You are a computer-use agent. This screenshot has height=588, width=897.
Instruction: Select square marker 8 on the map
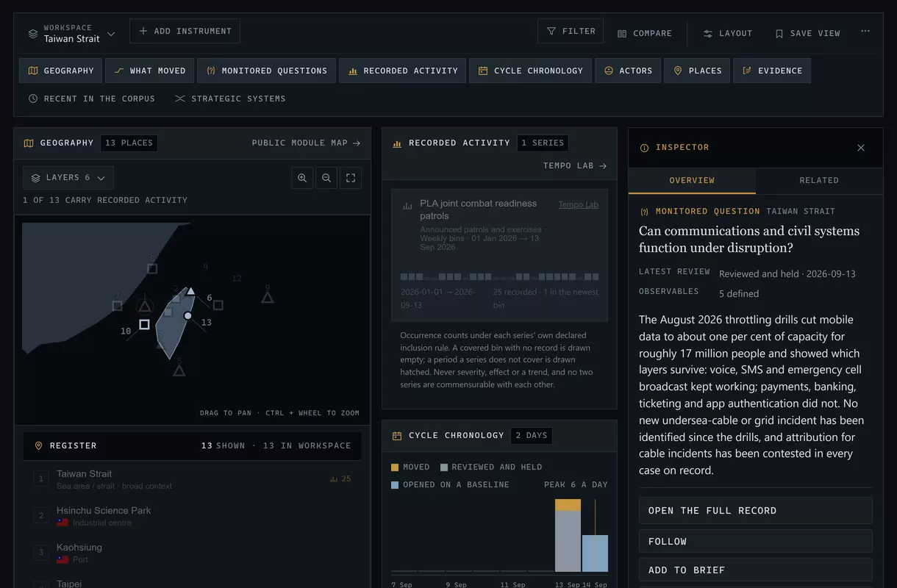point(152,268)
